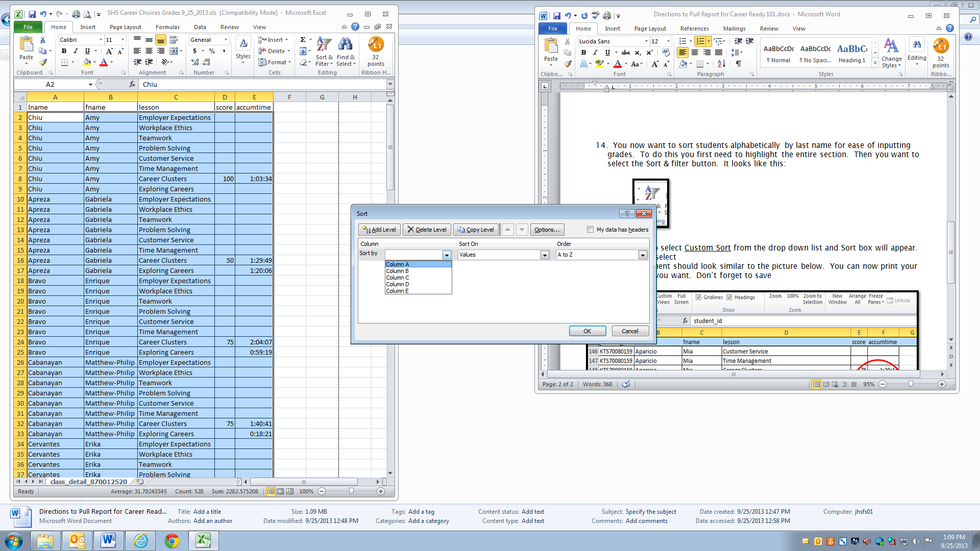Toggle Word underline button
The image size is (980, 551).
pyautogui.click(x=607, y=53)
